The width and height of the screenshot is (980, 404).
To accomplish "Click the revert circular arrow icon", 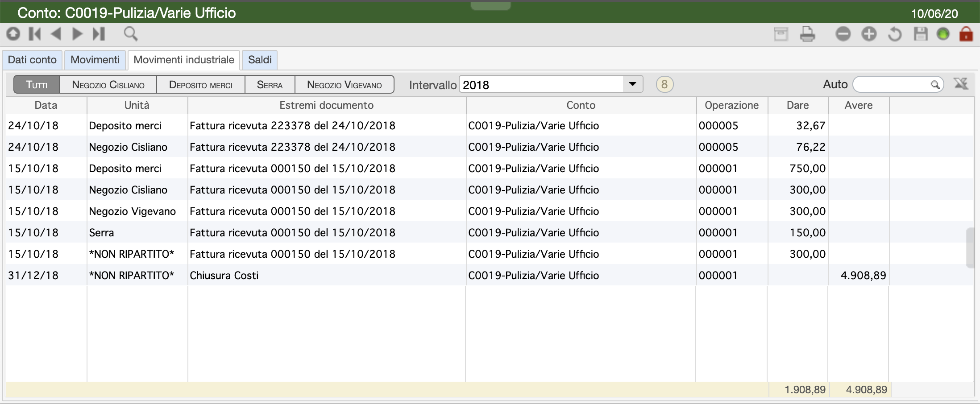I will tap(895, 34).
